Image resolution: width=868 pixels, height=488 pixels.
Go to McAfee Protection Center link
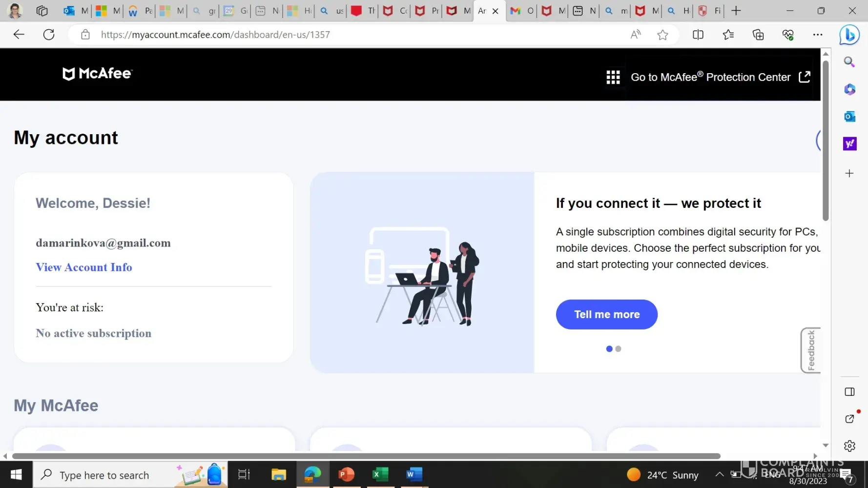(721, 77)
